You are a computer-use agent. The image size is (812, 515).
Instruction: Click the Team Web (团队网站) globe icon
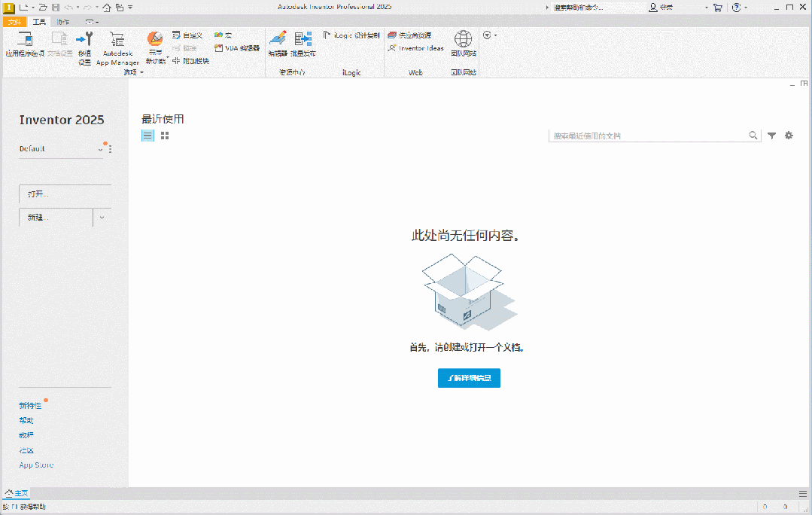click(463, 39)
